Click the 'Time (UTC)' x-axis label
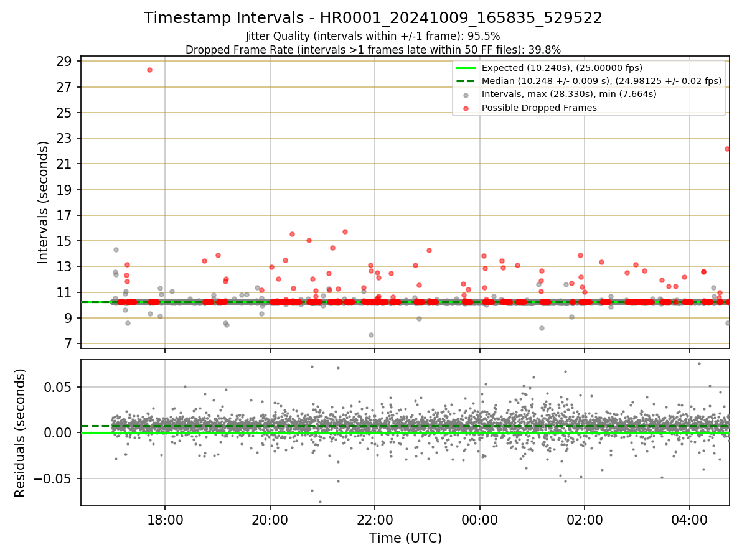The height and width of the screenshot is (560, 747). click(x=405, y=538)
